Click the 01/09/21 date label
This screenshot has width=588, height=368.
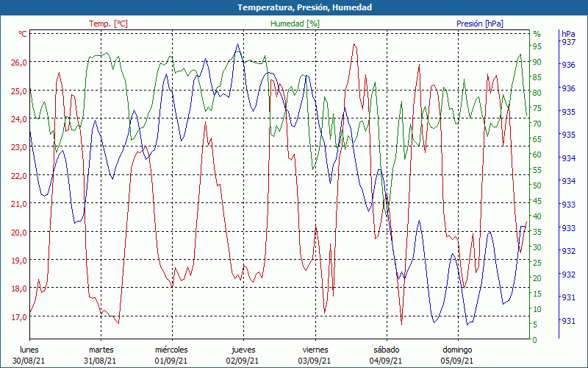pyautogui.click(x=171, y=361)
